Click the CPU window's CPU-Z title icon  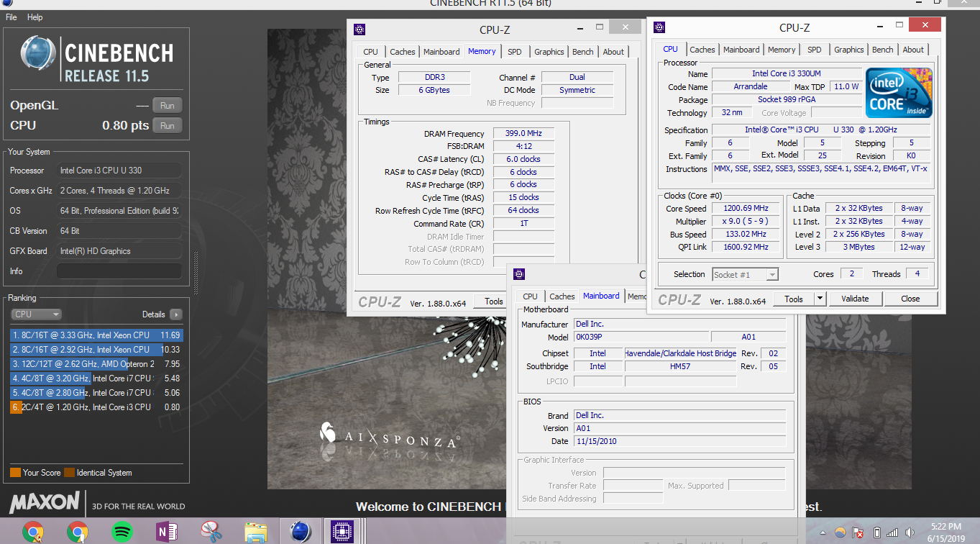point(659,27)
